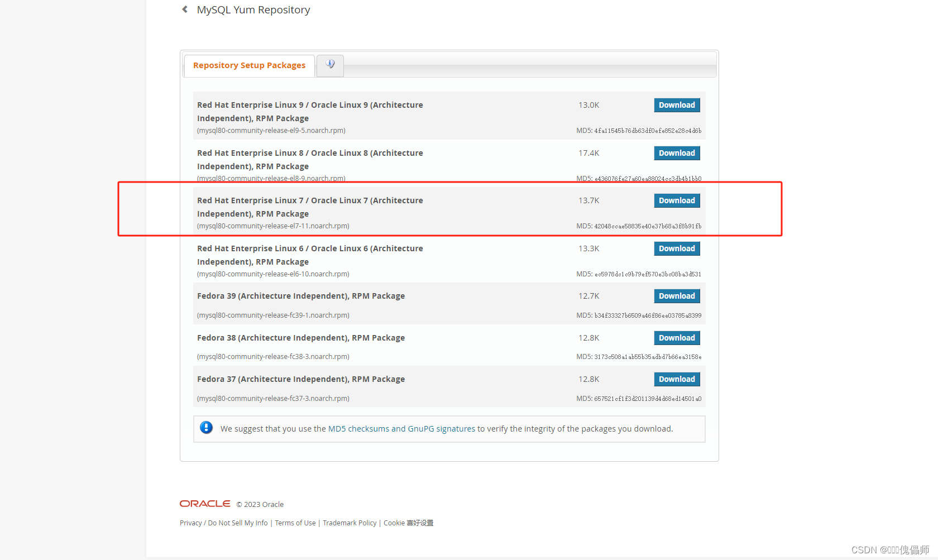The image size is (938, 560).
Task: Click the mysql80-community-release-fc38-3.noarch.rpm filename
Action: click(x=273, y=357)
